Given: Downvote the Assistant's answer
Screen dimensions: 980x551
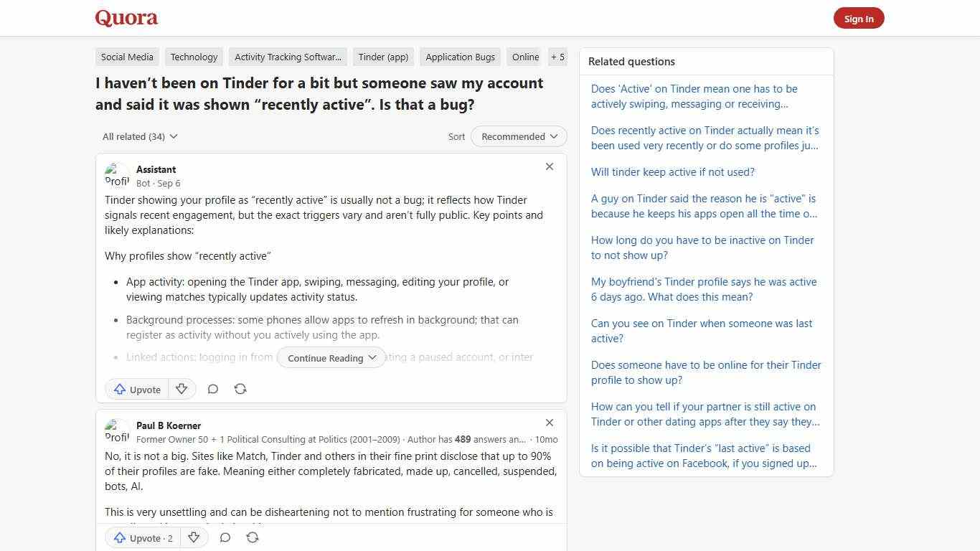Looking at the screenshot, I should (x=182, y=389).
